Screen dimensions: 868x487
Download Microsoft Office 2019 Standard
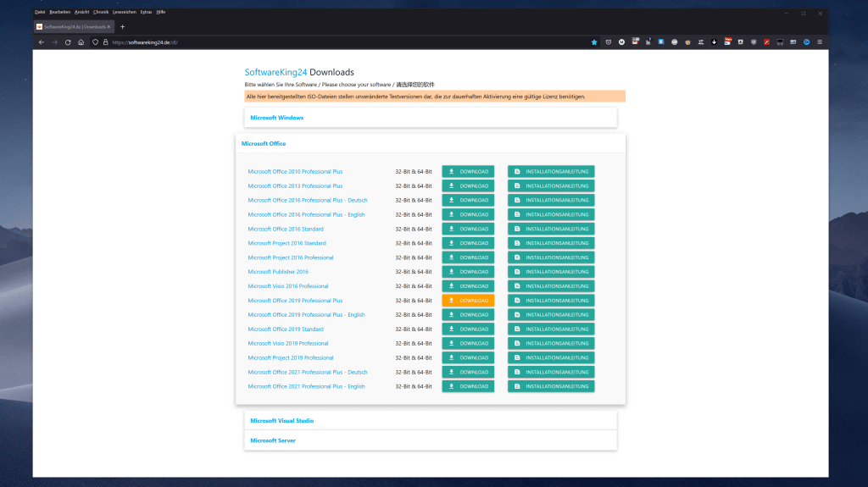[x=468, y=329]
